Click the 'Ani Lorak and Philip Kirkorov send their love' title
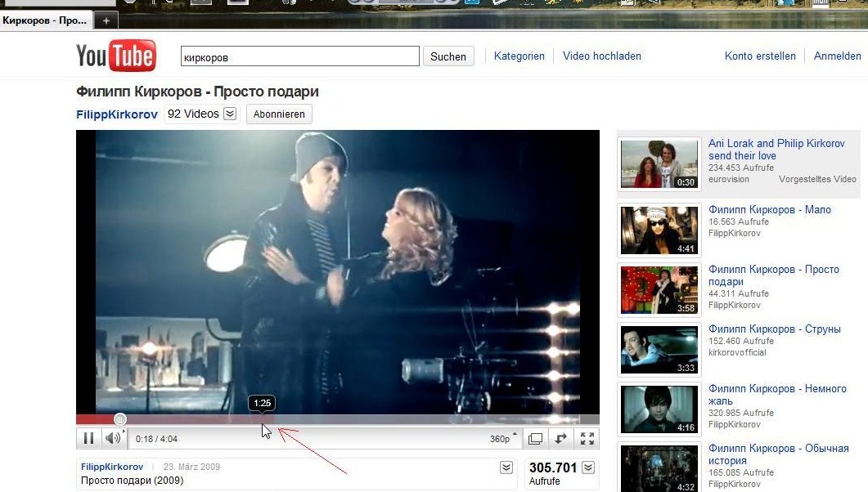Viewport: 868px width, 492px height. coord(776,150)
